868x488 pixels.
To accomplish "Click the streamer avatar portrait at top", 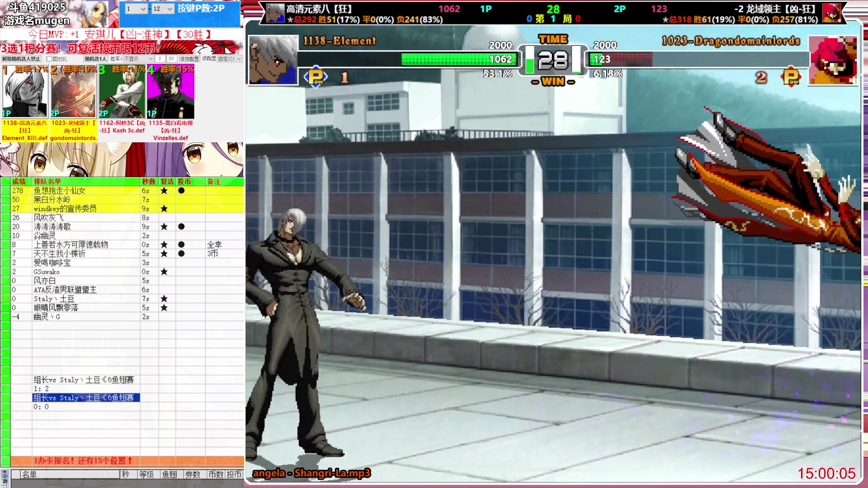I will [95, 14].
